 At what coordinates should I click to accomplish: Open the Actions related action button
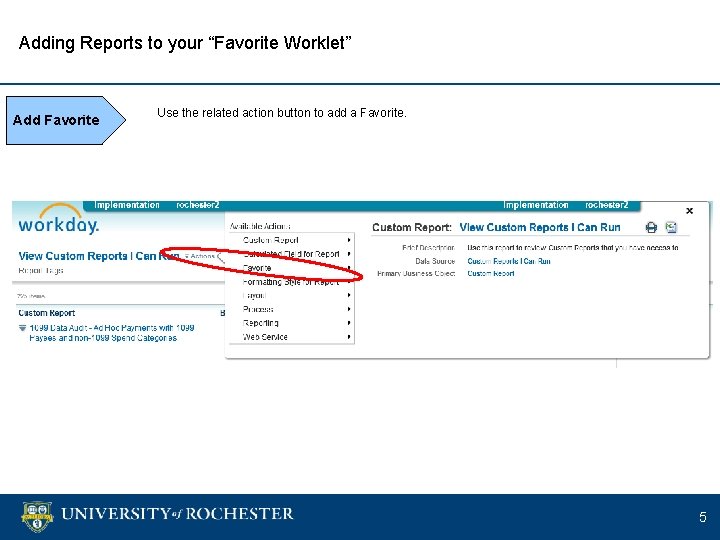coord(200,256)
